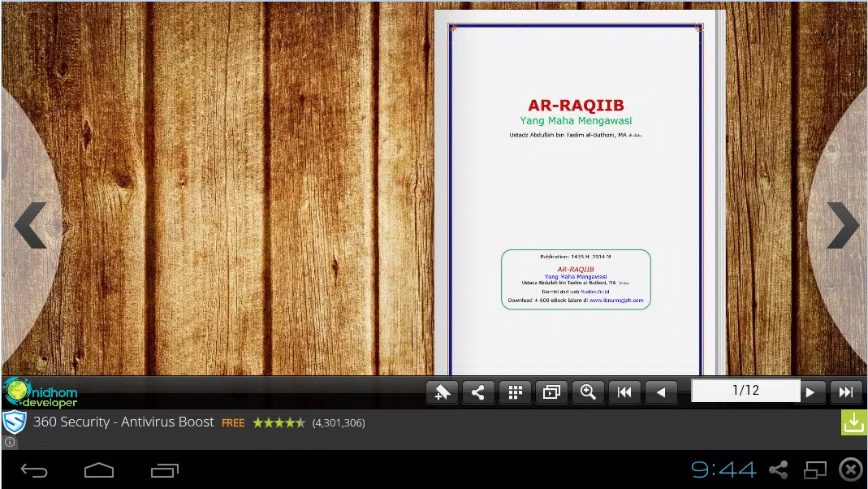Open Android recent apps button

[164, 471]
